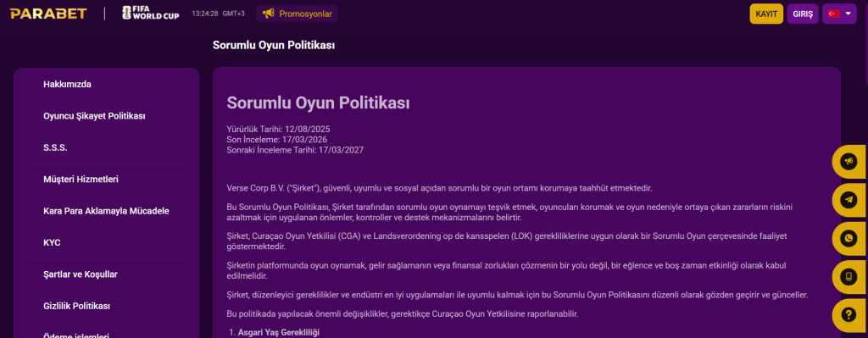Viewport: 868px width, 338px height.
Task: Click Son İnceleme: 17/03/2026 text
Action: [x=277, y=140]
